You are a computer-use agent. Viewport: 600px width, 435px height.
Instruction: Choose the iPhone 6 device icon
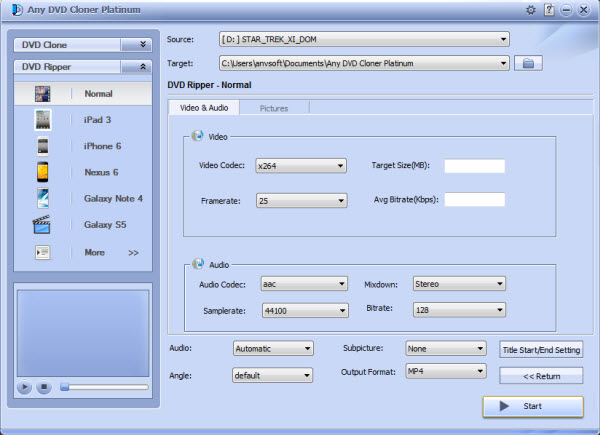click(x=43, y=146)
